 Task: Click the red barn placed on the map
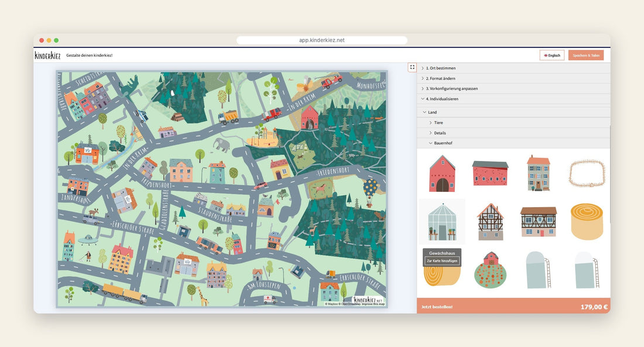(310, 118)
